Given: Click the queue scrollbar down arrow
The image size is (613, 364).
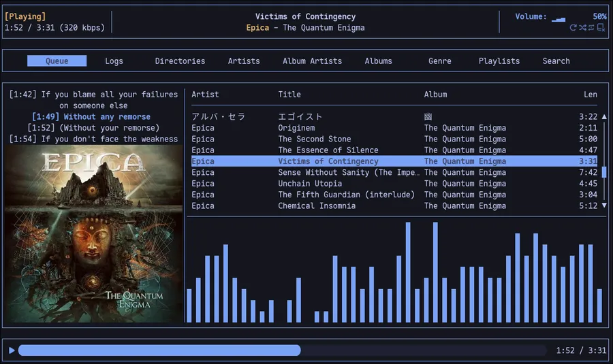Looking at the screenshot, I should coord(603,205).
